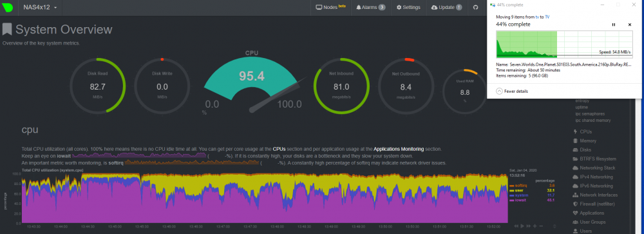Click the softirq inline sparkline chart
This screenshot has height=234, width=644.
[x=191, y=163]
